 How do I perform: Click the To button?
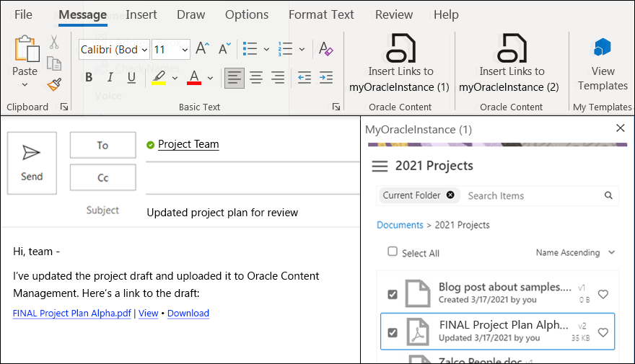pyautogui.click(x=103, y=145)
